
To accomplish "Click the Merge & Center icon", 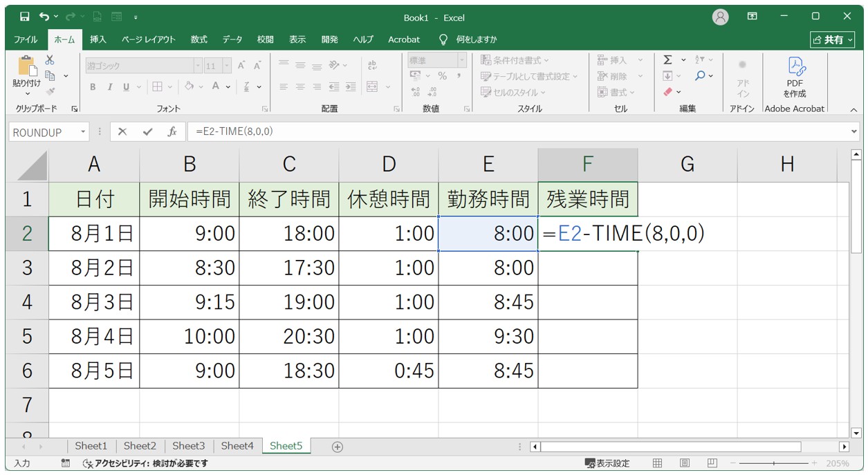I will pyautogui.click(x=372, y=86).
